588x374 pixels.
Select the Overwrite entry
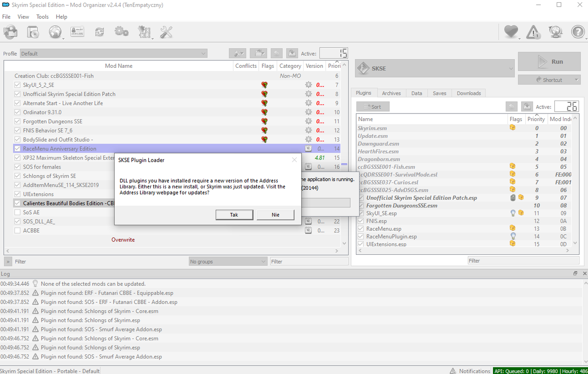pos(123,240)
